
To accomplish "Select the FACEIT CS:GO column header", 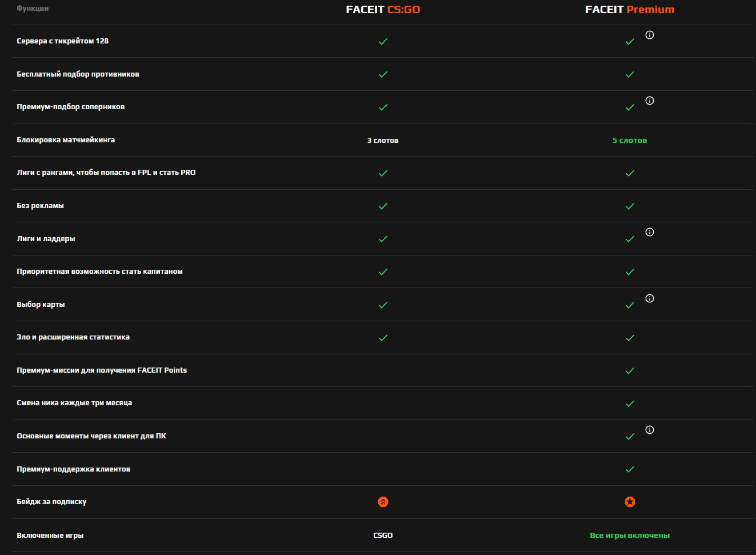I will pyautogui.click(x=383, y=10).
